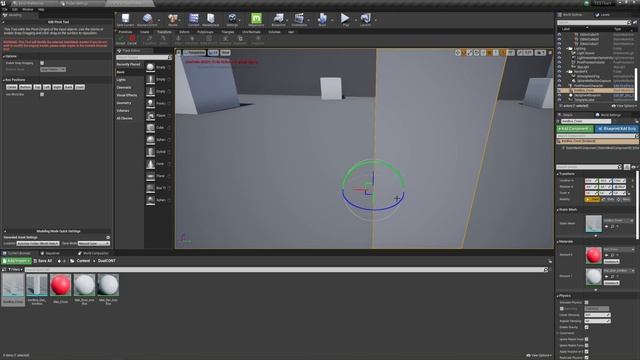Screen dimensions: 640x360
Task: Click the Place Actors search field
Action: click(144, 58)
